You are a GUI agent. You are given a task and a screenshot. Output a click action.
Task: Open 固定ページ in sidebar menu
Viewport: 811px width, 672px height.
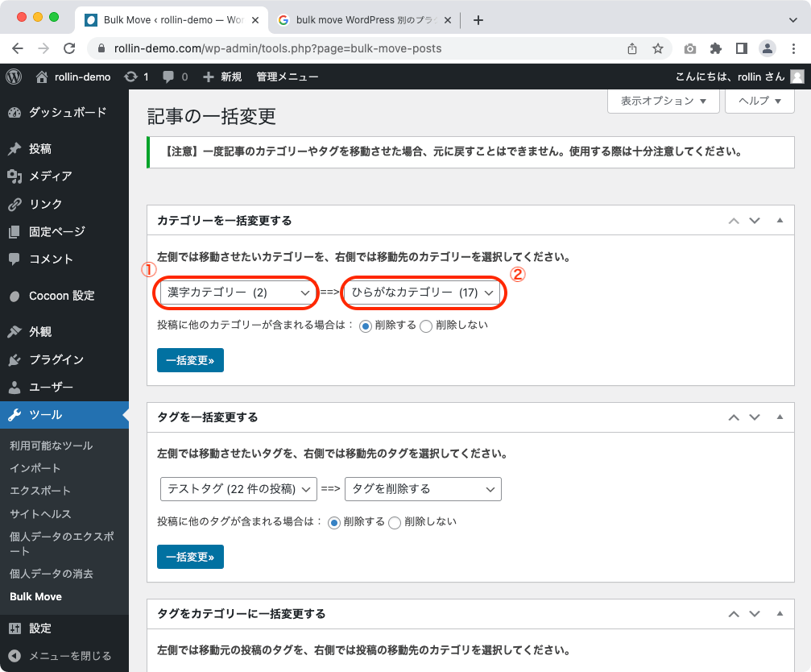[x=64, y=232]
